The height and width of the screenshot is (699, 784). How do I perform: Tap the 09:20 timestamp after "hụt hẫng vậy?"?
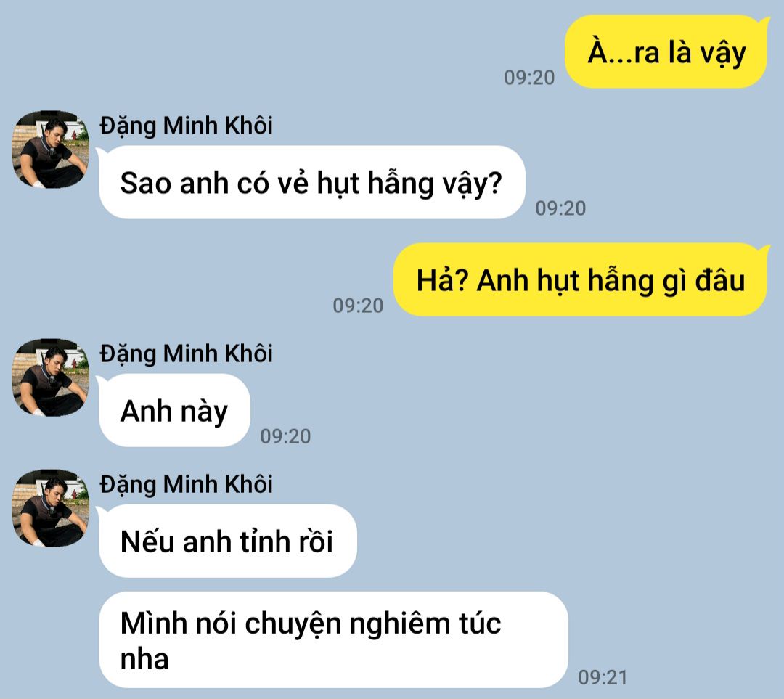560,208
